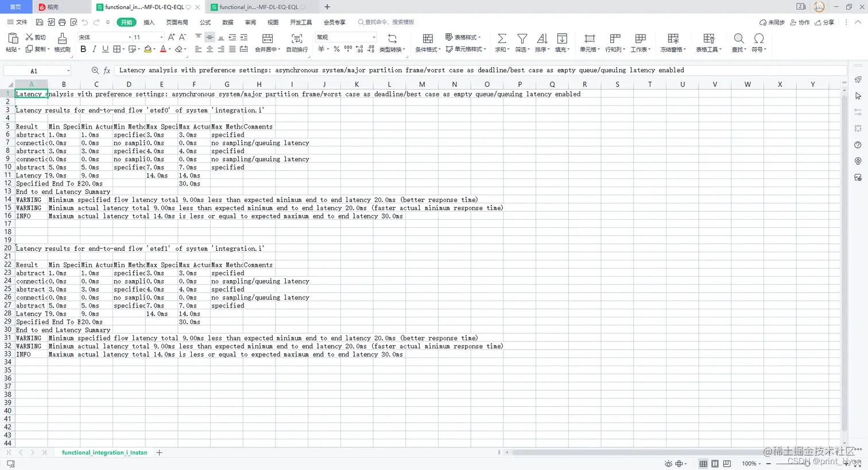Open the number format 常规 dropdown
This screenshot has height=470, width=868.
[x=374, y=37]
